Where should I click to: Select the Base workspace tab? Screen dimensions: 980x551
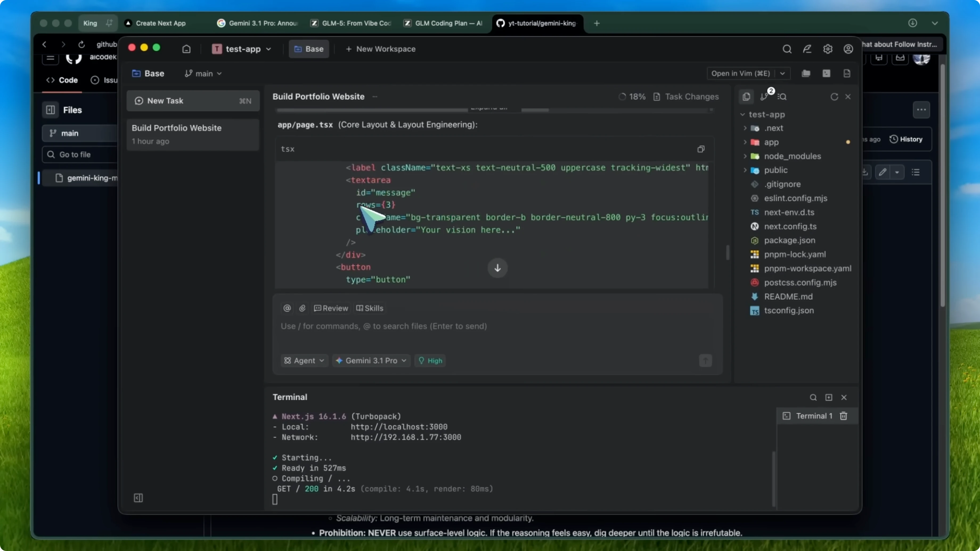click(x=309, y=49)
